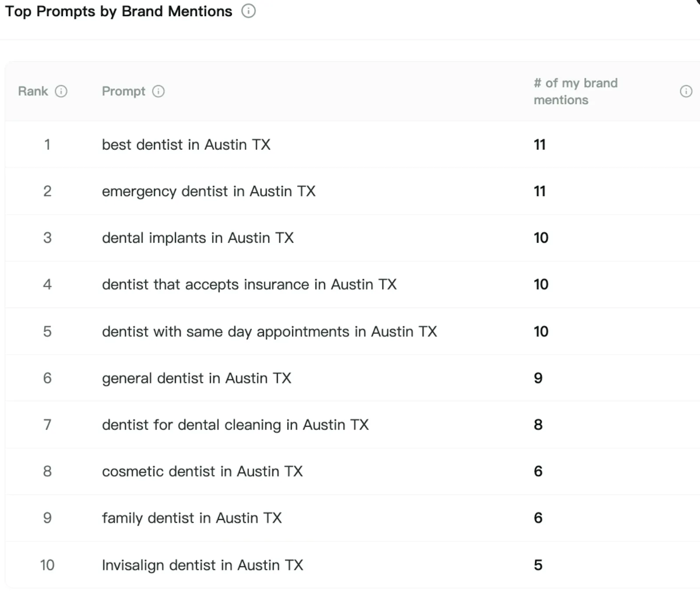Screen dimensions: 700x592
Task: Select prompt 'best dentist in Austin TX'
Action: coord(186,145)
